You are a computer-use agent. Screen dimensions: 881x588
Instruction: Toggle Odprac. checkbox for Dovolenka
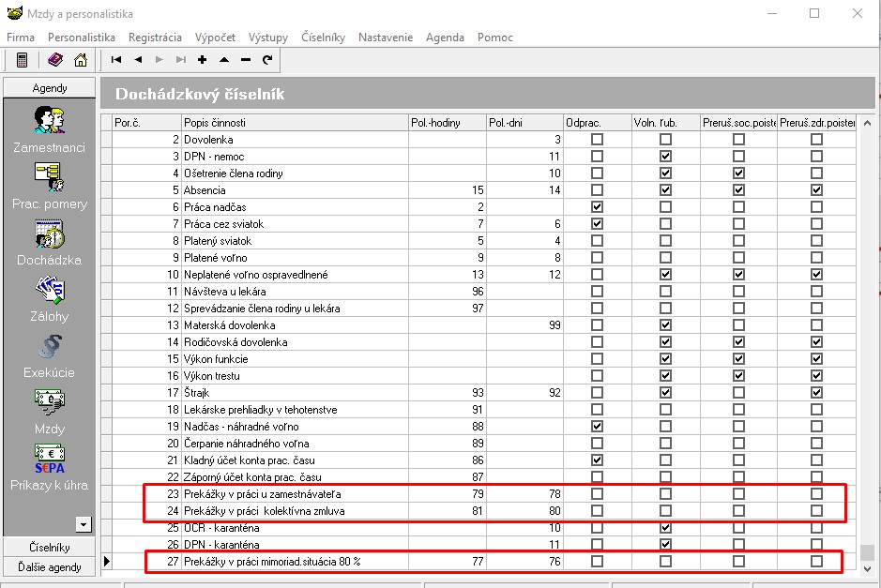point(598,140)
